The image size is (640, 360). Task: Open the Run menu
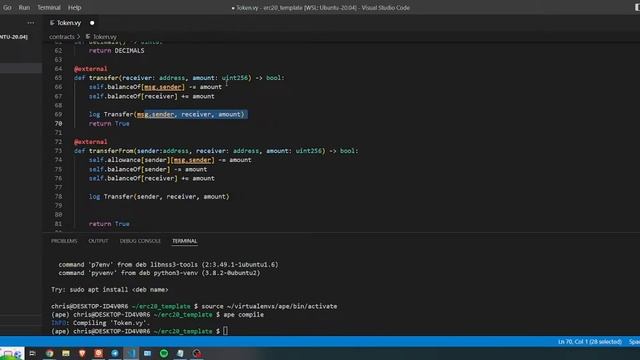coord(24,7)
